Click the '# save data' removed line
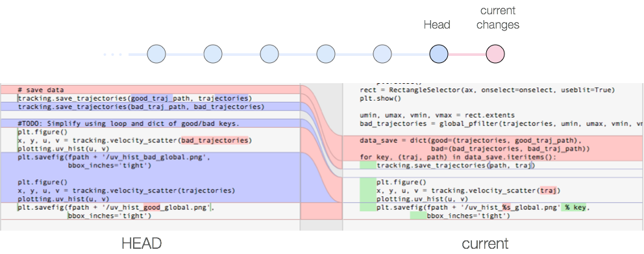The height and width of the screenshot is (254, 644). [151, 90]
